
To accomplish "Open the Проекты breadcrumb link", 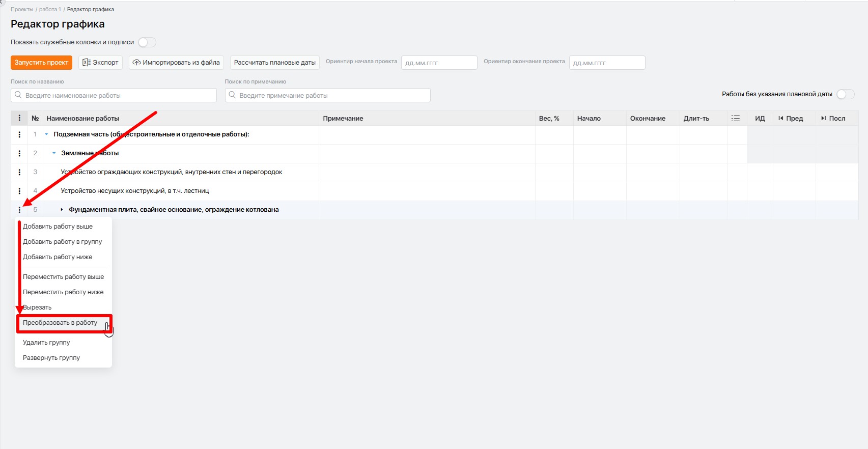I will pos(22,9).
